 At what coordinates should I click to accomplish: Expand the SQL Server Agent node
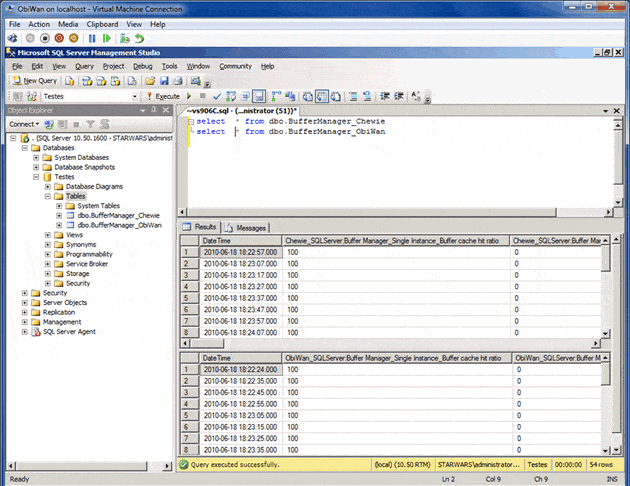(25, 332)
